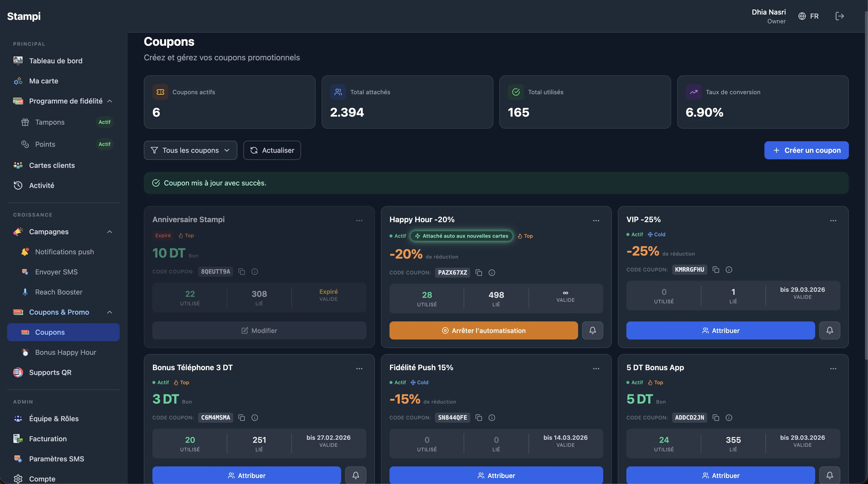
Task: Click the bell icon on Happy Hour -20% card
Action: point(592,330)
